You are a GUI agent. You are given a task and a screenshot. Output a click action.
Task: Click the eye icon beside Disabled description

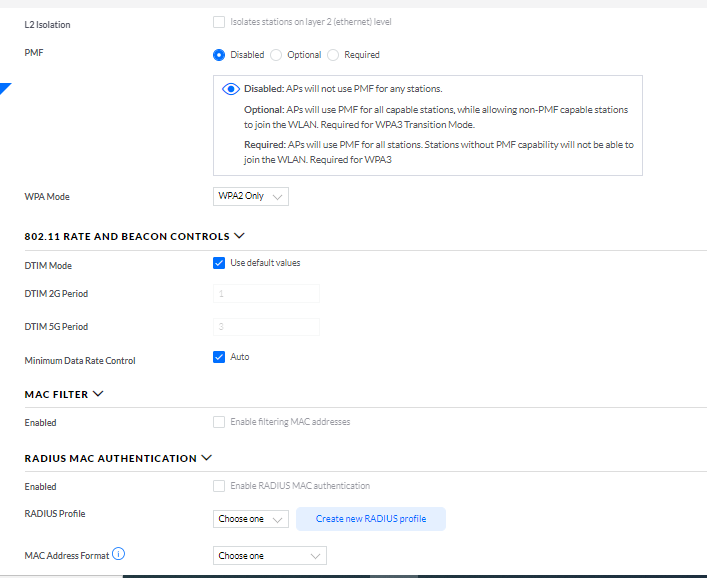[230, 89]
